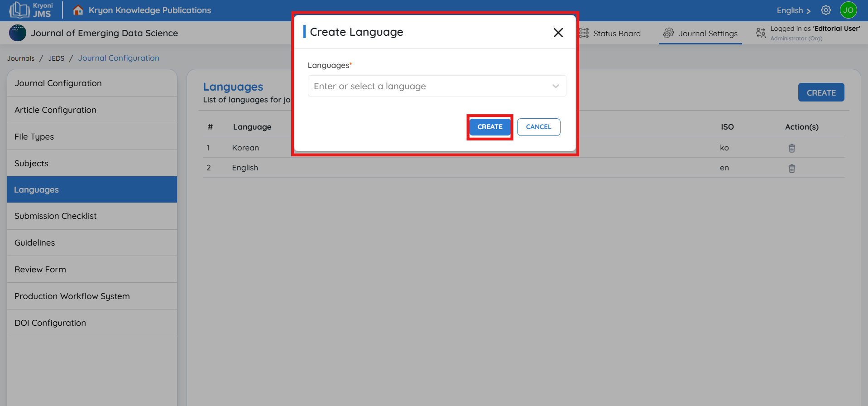Select Article Configuration in sidebar

click(x=55, y=110)
